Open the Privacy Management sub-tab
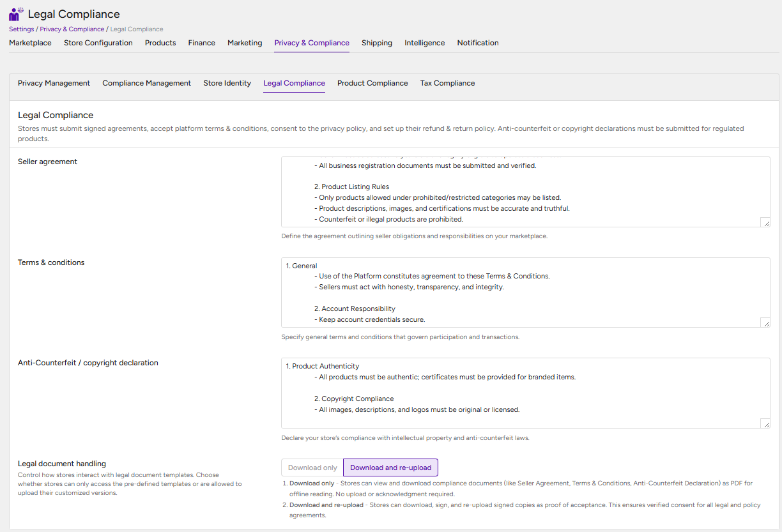 pyautogui.click(x=54, y=83)
